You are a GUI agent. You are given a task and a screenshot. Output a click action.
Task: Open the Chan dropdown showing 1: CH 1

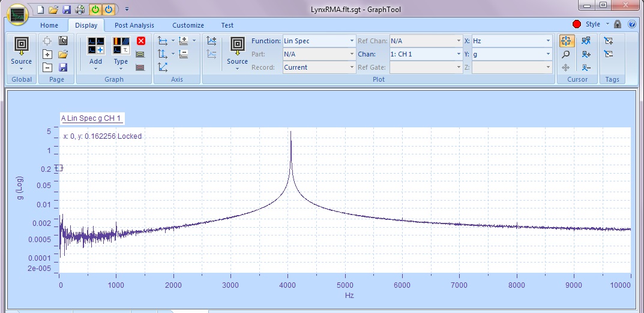pos(426,54)
